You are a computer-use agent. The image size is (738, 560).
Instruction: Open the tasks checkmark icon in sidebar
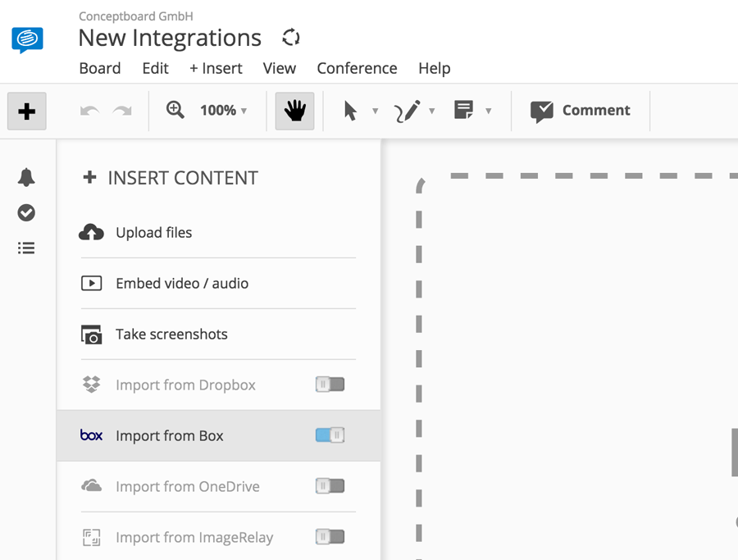click(x=26, y=212)
